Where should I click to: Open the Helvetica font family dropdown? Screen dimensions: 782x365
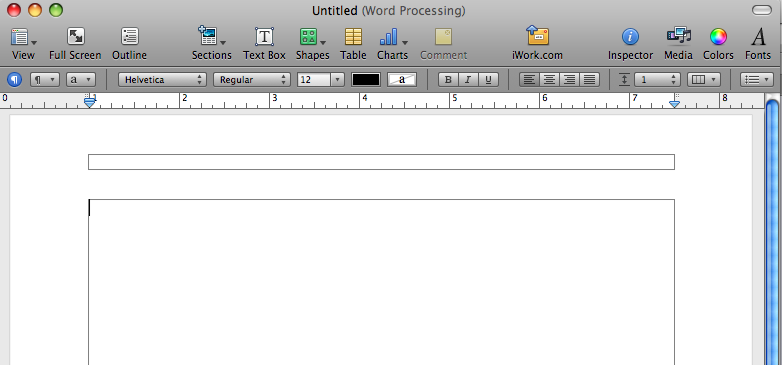[162, 79]
